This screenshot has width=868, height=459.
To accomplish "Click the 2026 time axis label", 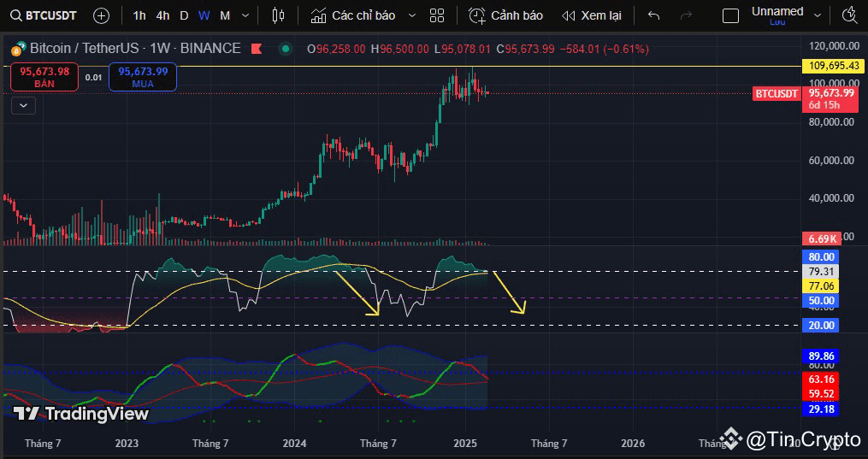I will (633, 444).
